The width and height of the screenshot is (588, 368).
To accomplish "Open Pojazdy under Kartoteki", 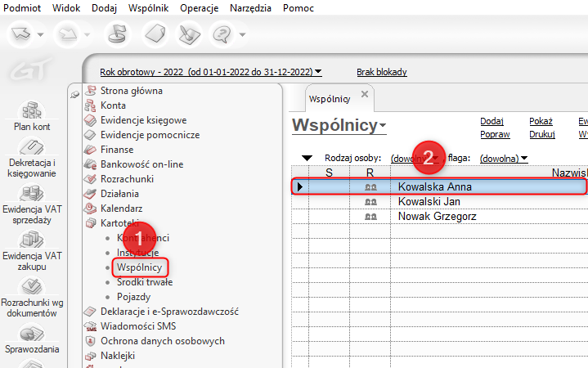I will click(133, 297).
